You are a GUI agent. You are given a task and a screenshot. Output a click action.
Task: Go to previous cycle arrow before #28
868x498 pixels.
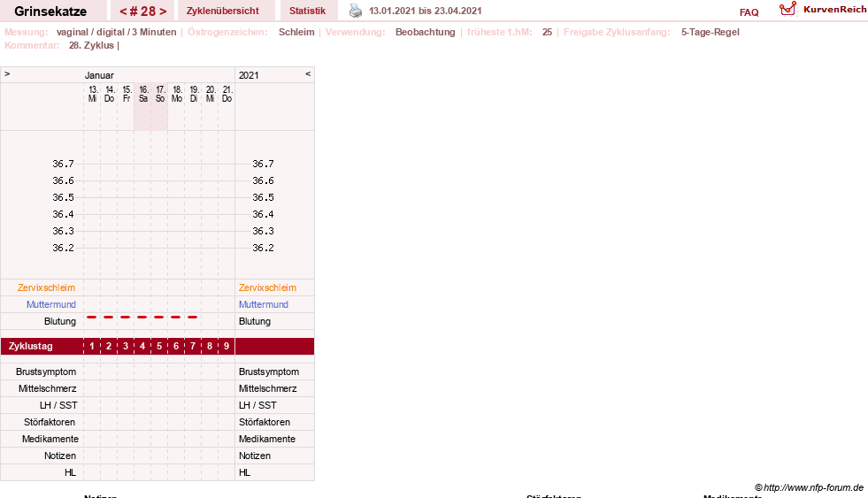[124, 11]
